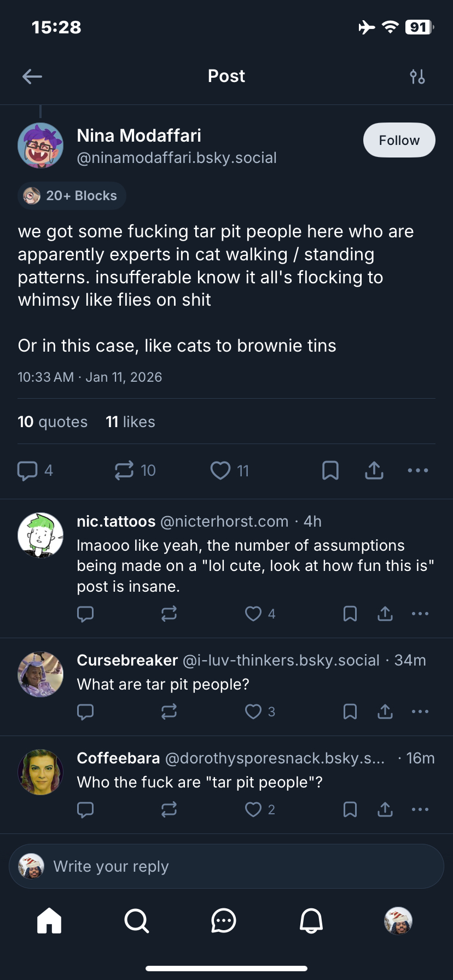Viewport: 453px width, 980px height.
Task: Open the 20+ Blocks label
Action: click(72, 196)
